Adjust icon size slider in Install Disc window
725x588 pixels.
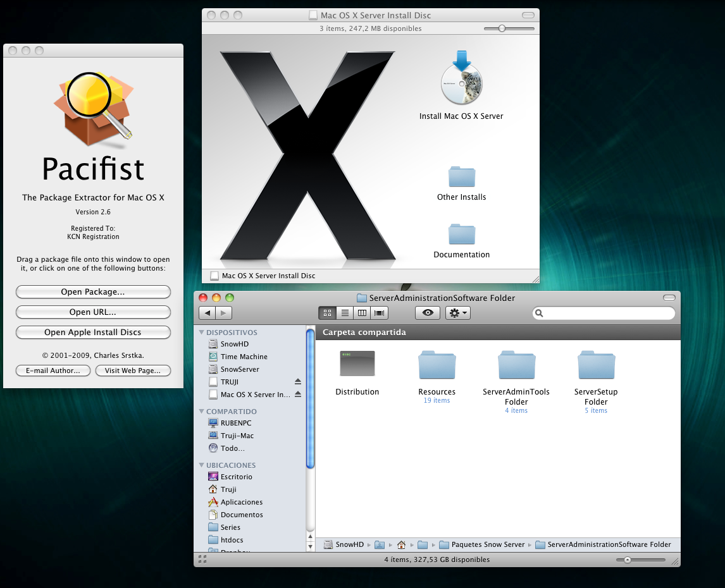[502, 28]
